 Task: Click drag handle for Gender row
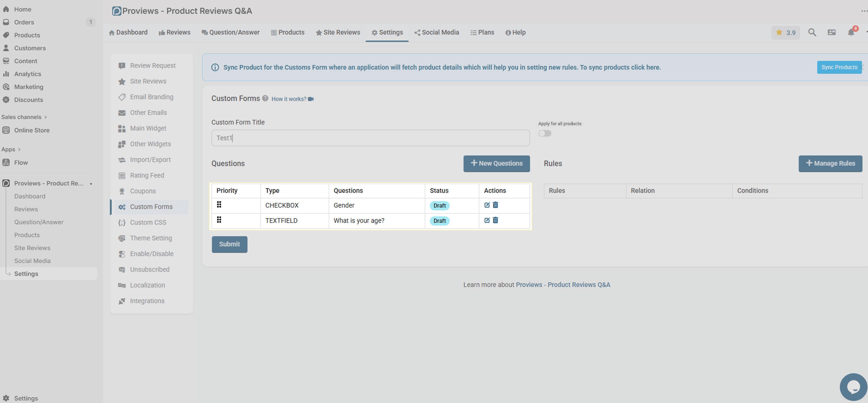point(219,205)
